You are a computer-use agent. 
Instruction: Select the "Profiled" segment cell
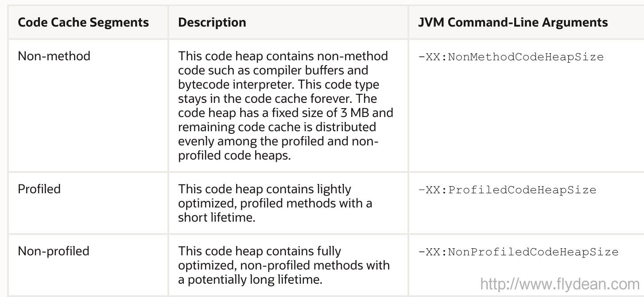[39, 189]
